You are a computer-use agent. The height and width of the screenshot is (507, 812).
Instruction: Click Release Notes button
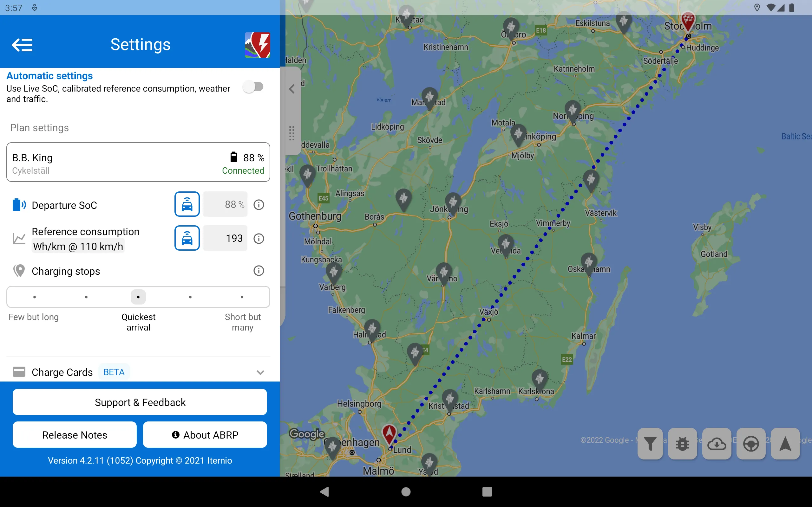[75, 435]
